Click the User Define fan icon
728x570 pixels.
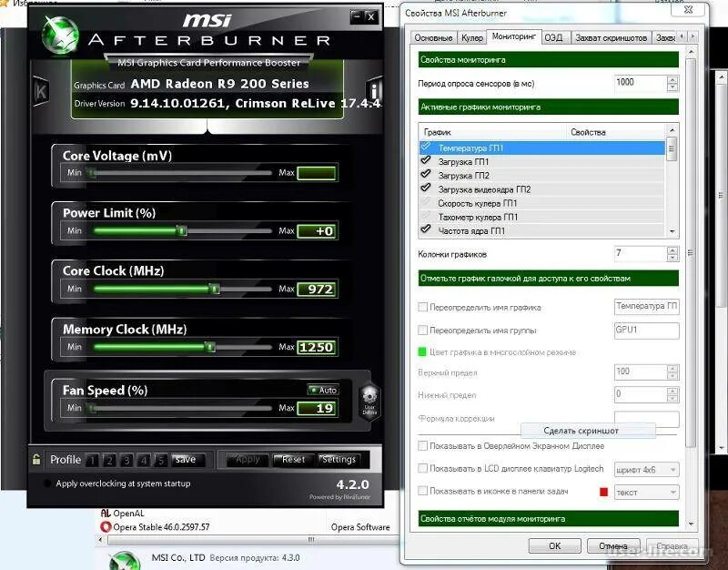click(369, 402)
